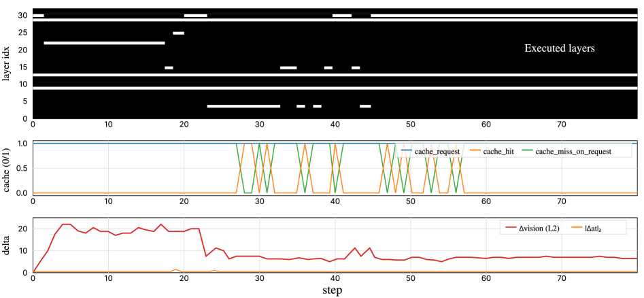Click the "25" tick on the layer idx axis

[x=23, y=33]
